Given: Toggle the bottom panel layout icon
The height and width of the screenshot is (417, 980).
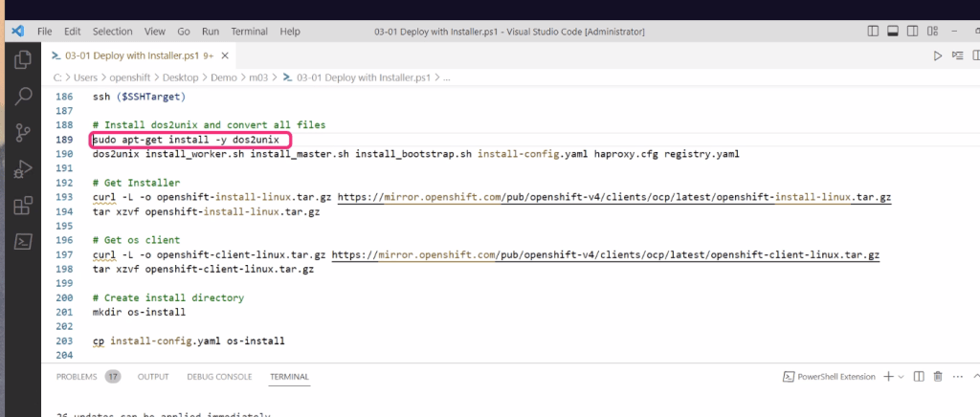Looking at the screenshot, I should (x=893, y=32).
